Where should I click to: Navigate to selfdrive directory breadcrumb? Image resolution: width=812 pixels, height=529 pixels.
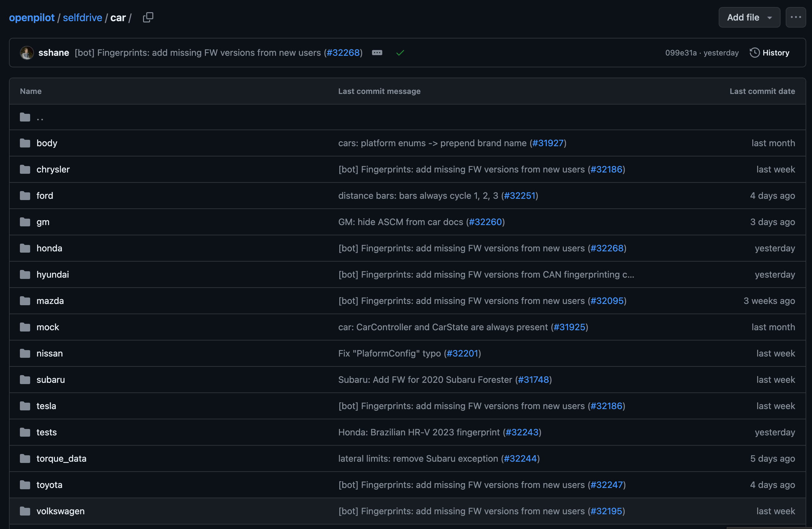(x=82, y=17)
